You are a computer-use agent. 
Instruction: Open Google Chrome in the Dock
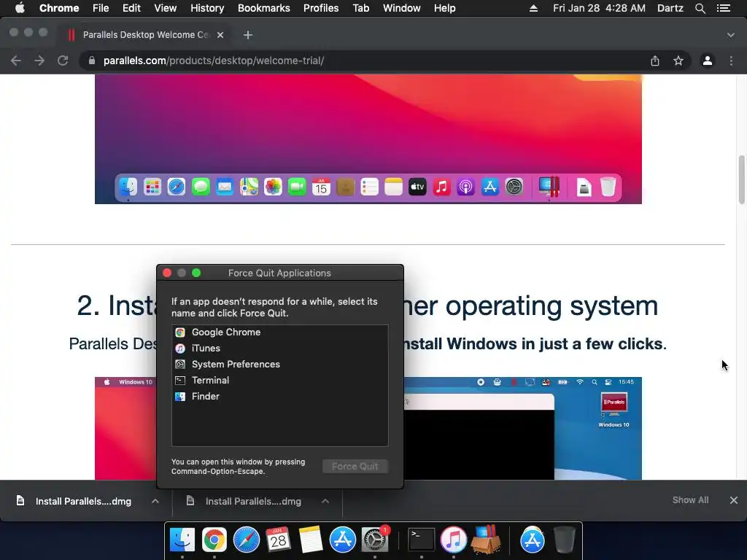[214, 540]
